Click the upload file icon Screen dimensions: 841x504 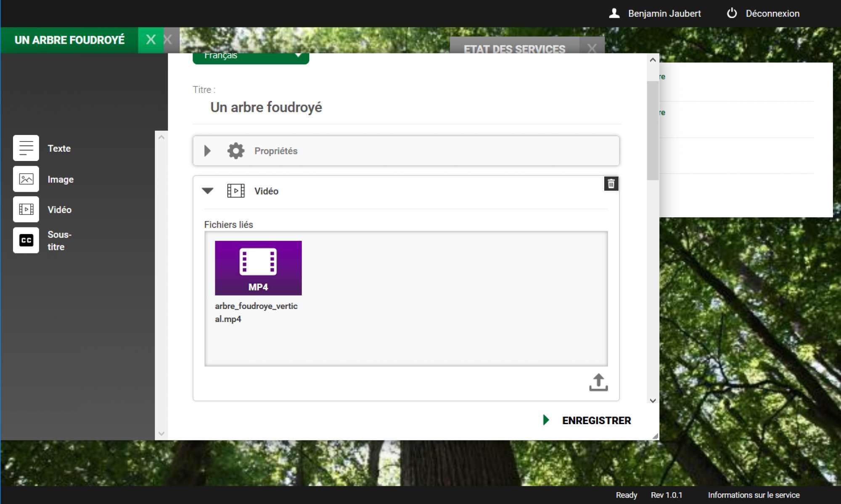click(x=598, y=383)
